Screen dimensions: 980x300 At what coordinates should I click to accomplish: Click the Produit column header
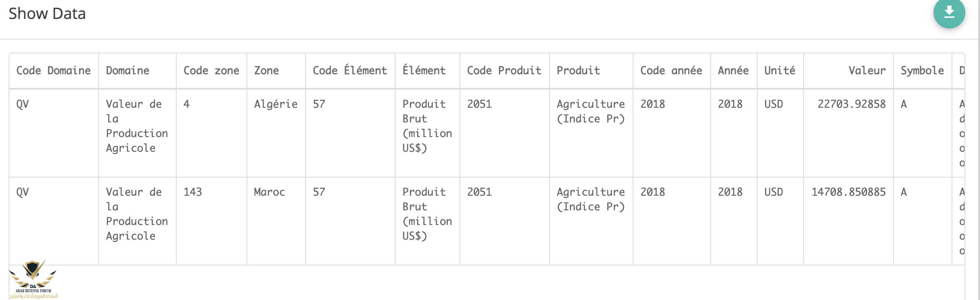pyautogui.click(x=578, y=71)
